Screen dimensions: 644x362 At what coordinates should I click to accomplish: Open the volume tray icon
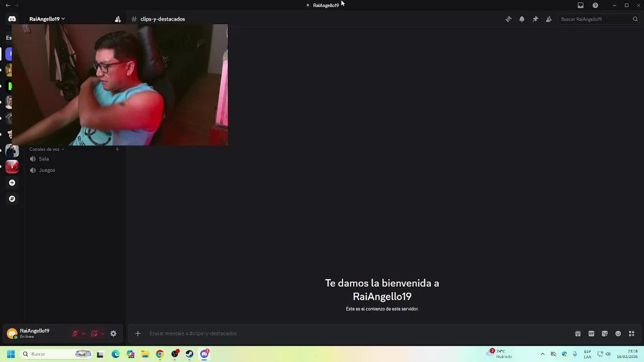(608, 354)
